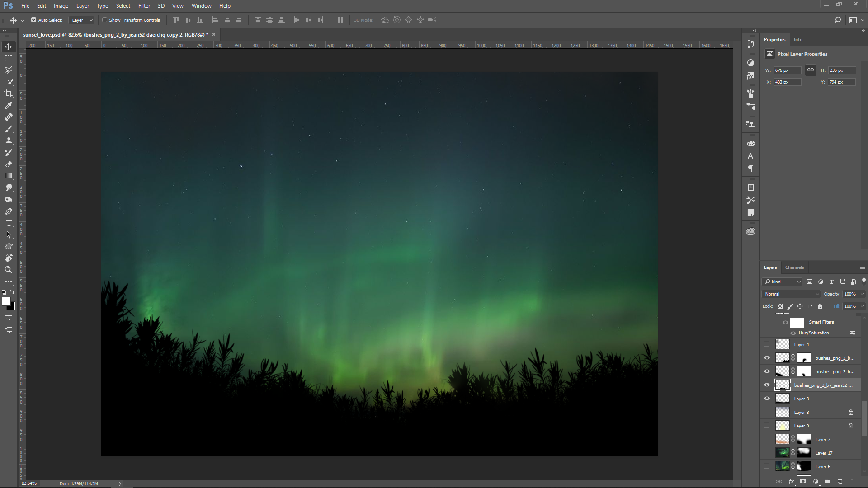Screen dimensions: 868x488
Task: Select the Sponge tool
Action: pyautogui.click(x=9, y=199)
